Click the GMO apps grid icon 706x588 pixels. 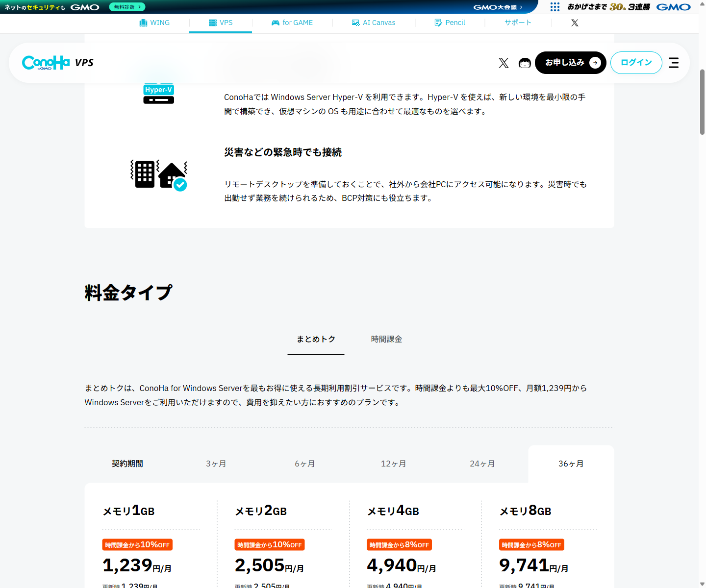coord(555,7)
